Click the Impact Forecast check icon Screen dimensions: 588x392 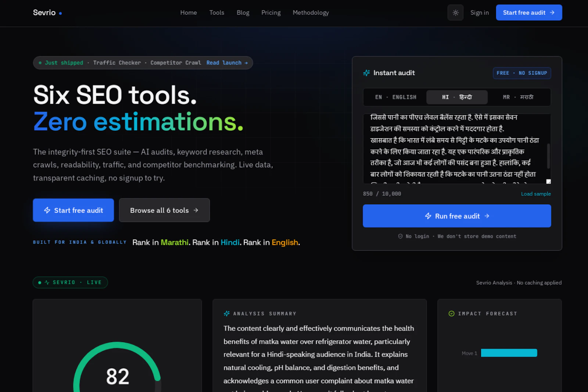point(452,313)
